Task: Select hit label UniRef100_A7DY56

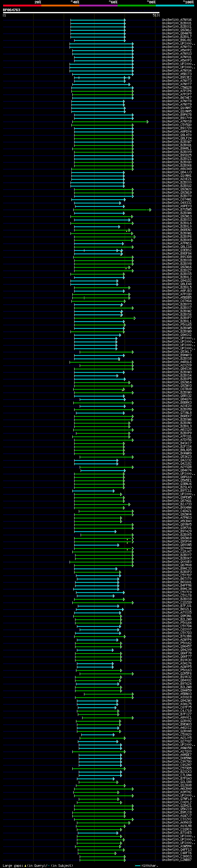Action: point(177,440)
